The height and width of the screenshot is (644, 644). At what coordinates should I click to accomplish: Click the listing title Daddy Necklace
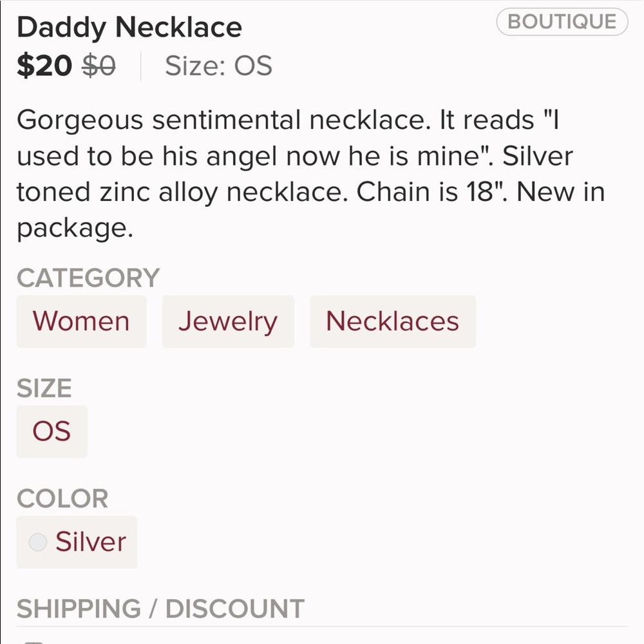point(129,27)
